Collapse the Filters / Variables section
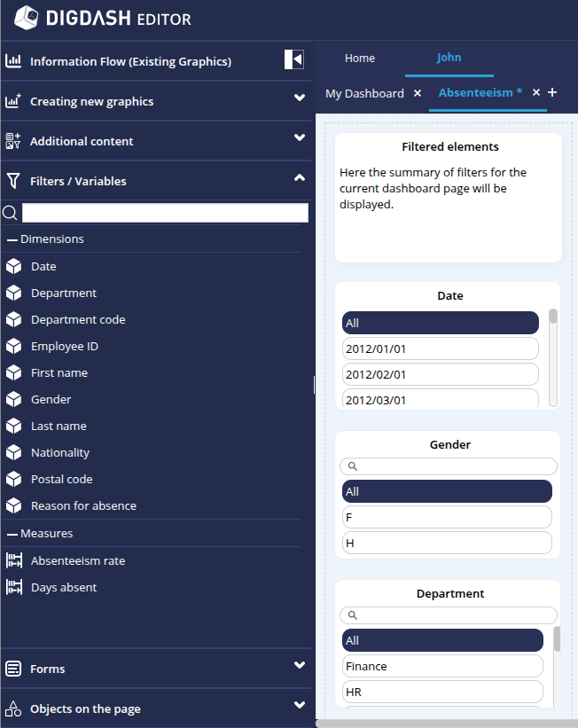This screenshot has width=578, height=728. click(300, 178)
